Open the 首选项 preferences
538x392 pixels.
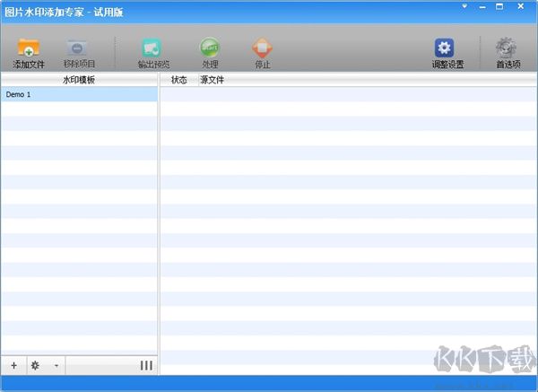click(508, 53)
